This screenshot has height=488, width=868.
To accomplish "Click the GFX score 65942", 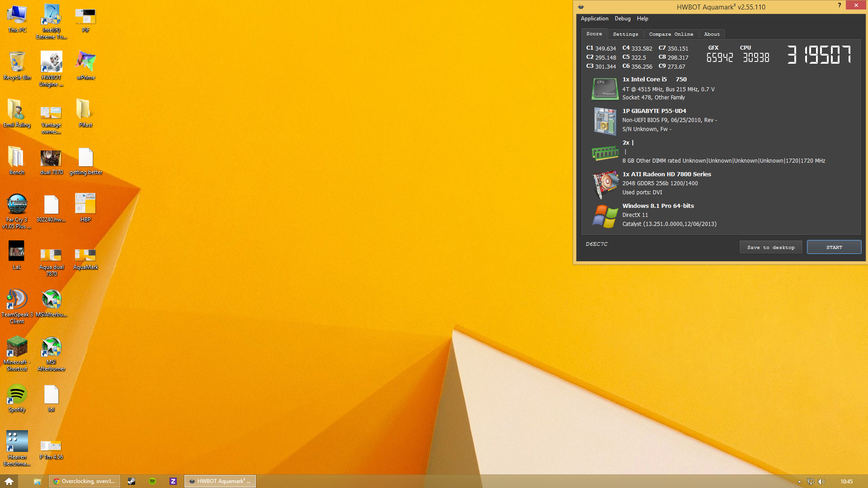I will pos(719,58).
